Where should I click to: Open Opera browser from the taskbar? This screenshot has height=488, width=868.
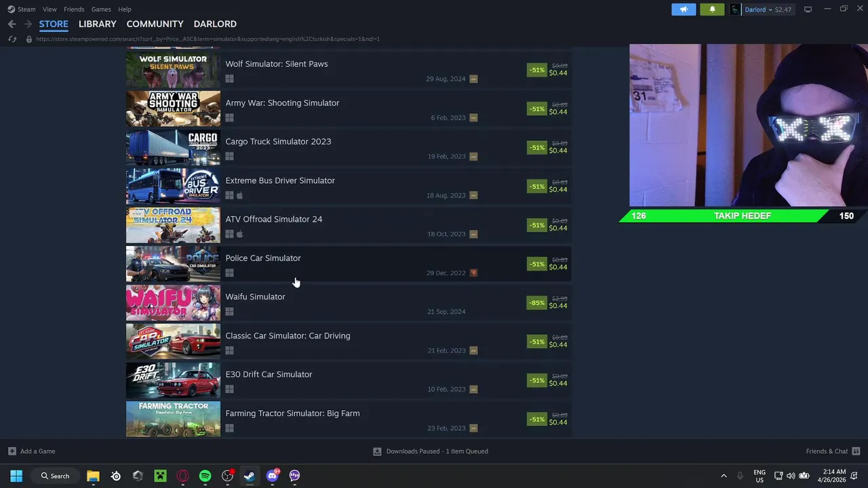click(x=182, y=476)
